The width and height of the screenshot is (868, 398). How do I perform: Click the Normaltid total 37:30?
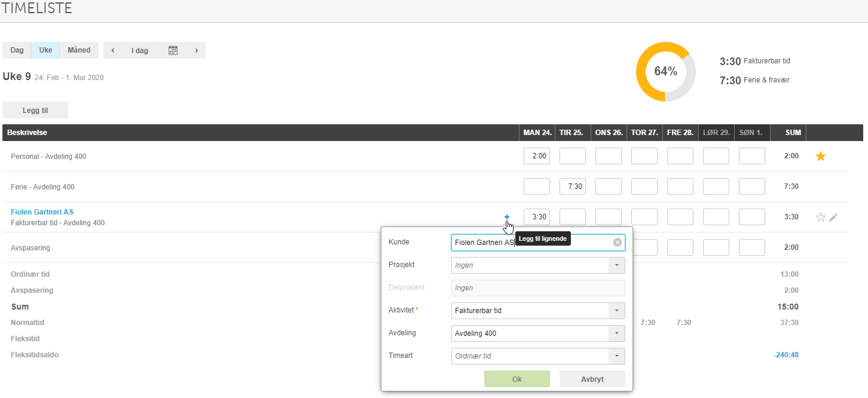(x=790, y=323)
